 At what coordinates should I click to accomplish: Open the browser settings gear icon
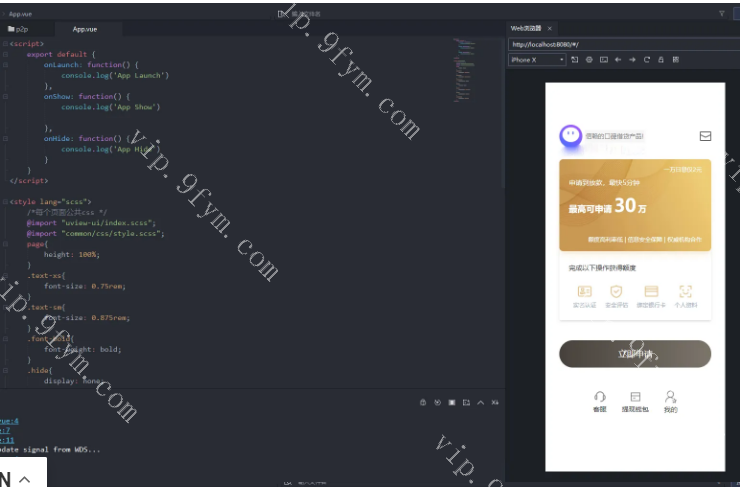(x=589, y=60)
